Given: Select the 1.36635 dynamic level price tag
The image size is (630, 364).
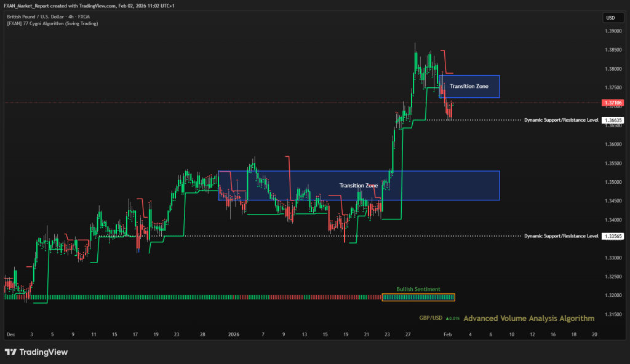Looking at the screenshot, I should tap(613, 120).
